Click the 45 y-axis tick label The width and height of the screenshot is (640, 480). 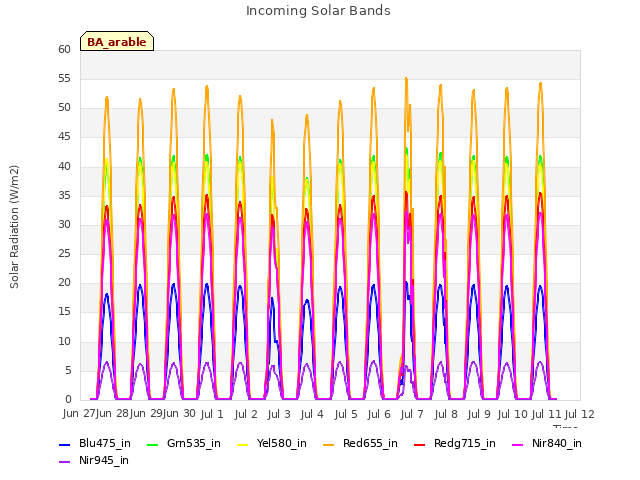pyautogui.click(x=64, y=137)
